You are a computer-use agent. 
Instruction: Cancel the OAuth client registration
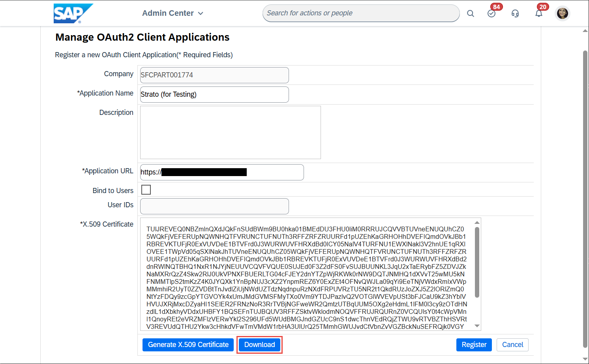click(x=512, y=345)
